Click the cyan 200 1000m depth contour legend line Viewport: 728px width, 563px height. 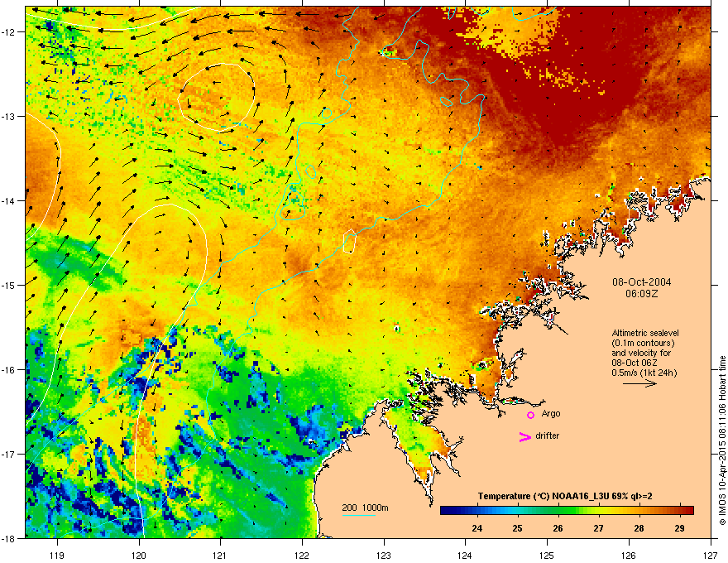[x=358, y=515]
